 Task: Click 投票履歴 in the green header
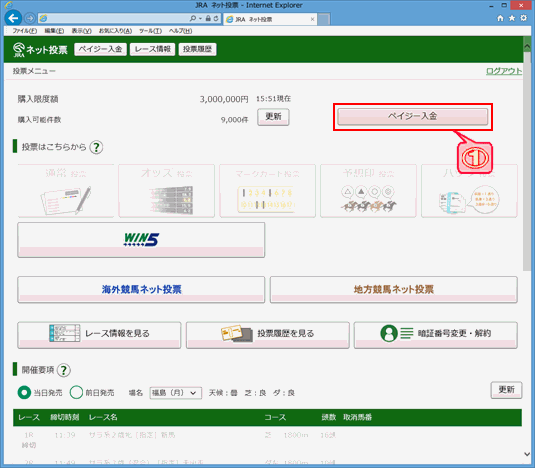[197, 49]
